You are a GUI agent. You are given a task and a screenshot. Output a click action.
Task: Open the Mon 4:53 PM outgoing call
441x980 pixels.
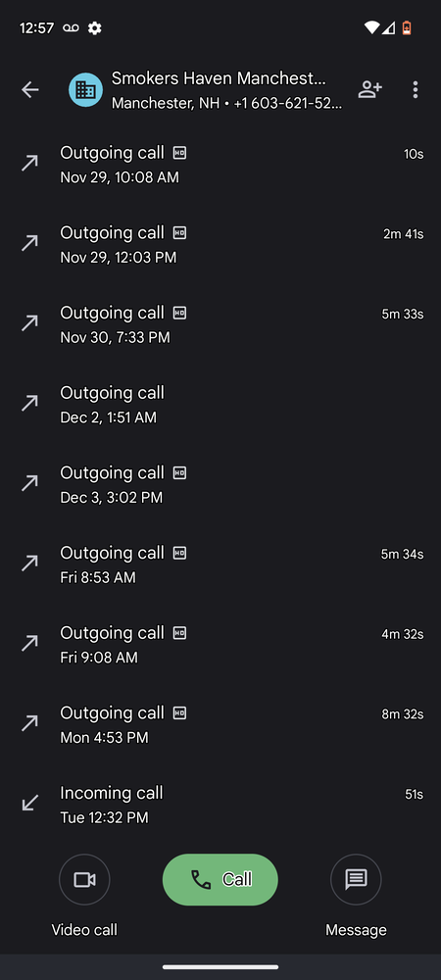point(220,724)
